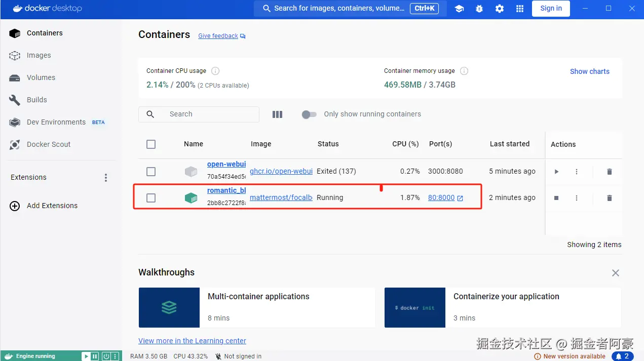
Task: Click the engine resume play icon in status bar
Action: [x=87, y=356]
